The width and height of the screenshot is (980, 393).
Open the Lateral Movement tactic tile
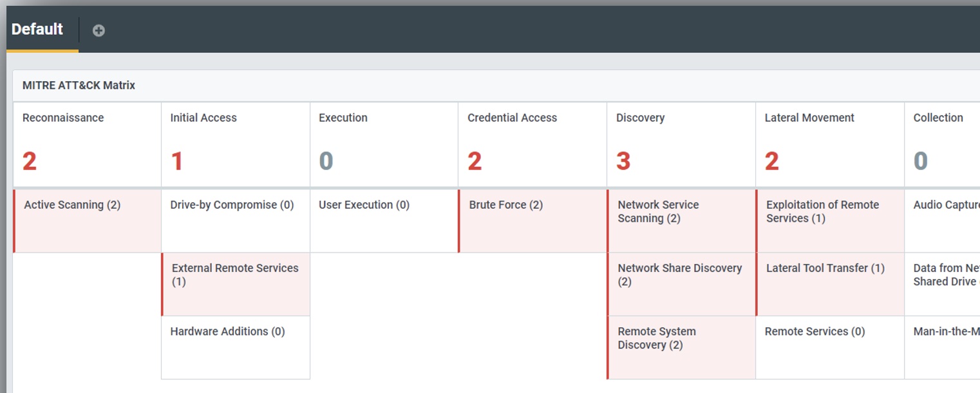[x=829, y=144]
